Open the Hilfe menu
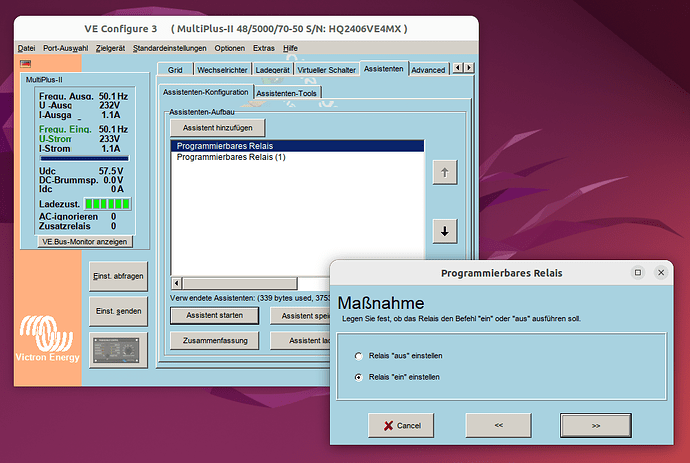Screen dimensions: 690x463 coord(290,48)
